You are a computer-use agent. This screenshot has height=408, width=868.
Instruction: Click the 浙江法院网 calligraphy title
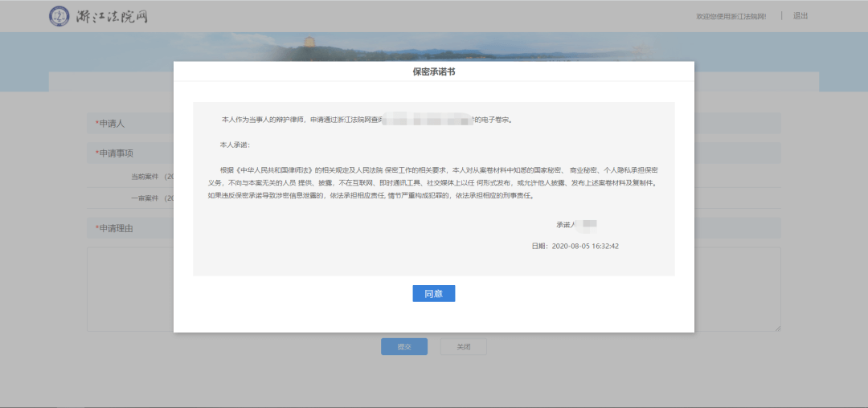tap(112, 17)
